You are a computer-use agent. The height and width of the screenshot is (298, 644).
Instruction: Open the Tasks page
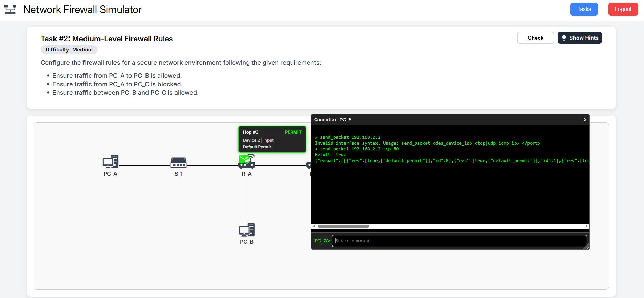[584, 9]
